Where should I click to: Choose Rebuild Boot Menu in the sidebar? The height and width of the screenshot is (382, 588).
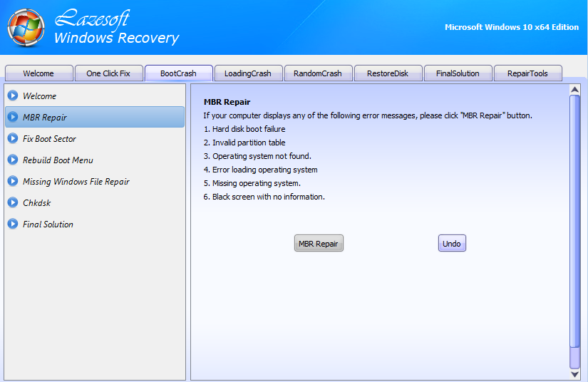95,160
